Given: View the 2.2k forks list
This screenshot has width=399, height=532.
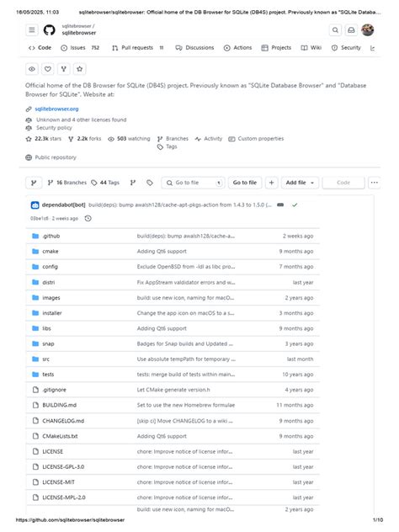Looking at the screenshot, I should pyautogui.click(x=85, y=139).
